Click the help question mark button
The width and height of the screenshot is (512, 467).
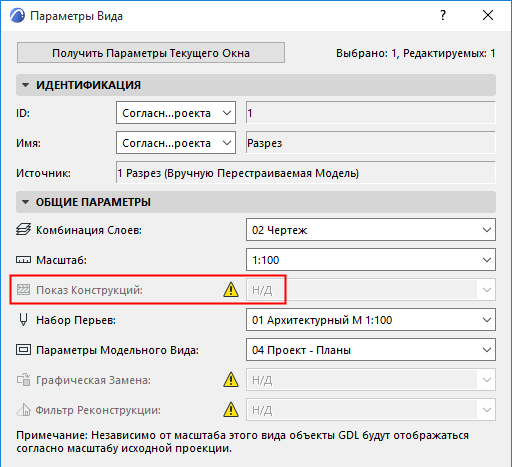click(443, 15)
